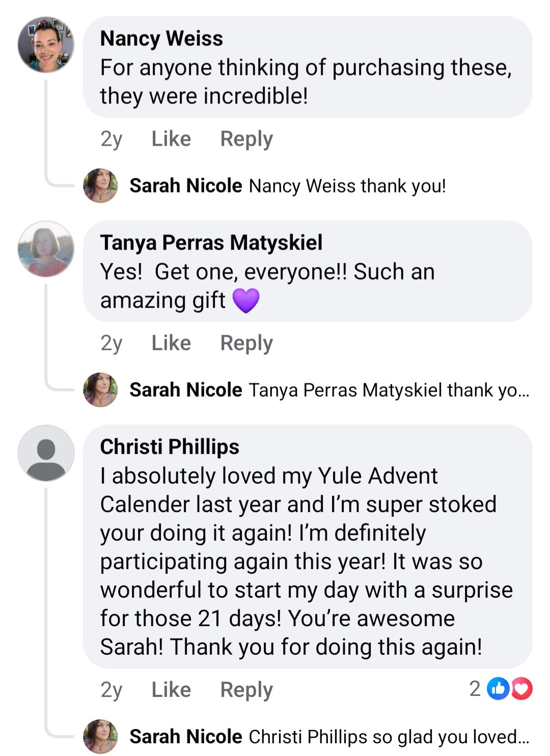Open the Nancy Weiss name link
Image resolution: width=550 pixels, height=756 pixels.
161,39
